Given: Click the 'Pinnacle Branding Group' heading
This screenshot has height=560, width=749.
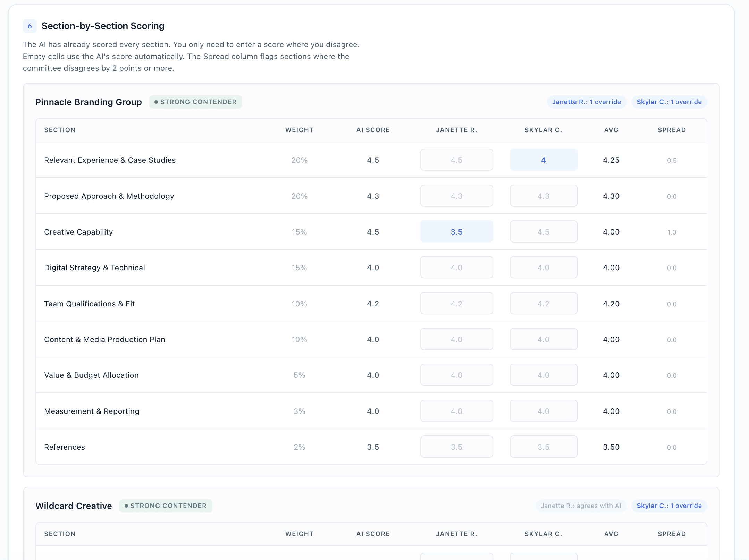Looking at the screenshot, I should point(89,102).
